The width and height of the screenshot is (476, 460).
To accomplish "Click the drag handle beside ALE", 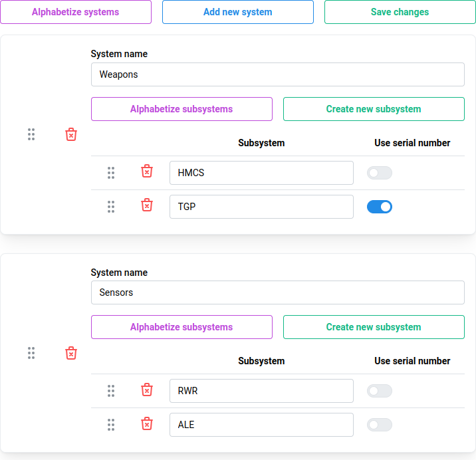I will tap(111, 424).
